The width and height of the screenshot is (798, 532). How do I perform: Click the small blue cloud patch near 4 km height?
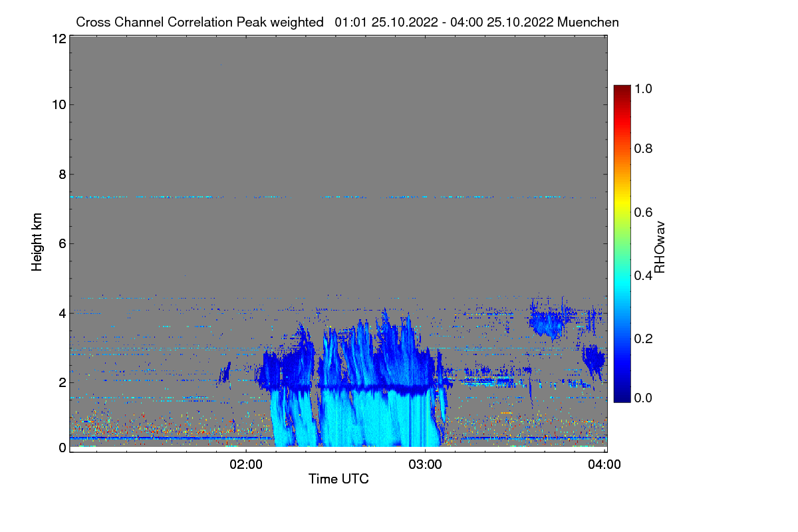(x=549, y=323)
